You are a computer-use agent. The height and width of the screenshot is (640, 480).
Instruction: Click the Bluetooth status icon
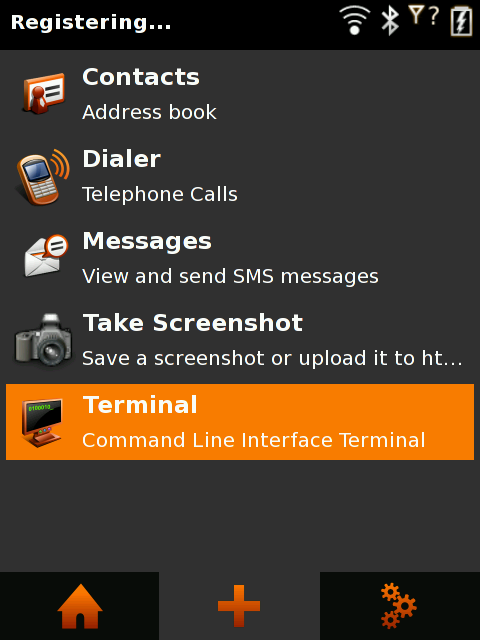click(389, 20)
